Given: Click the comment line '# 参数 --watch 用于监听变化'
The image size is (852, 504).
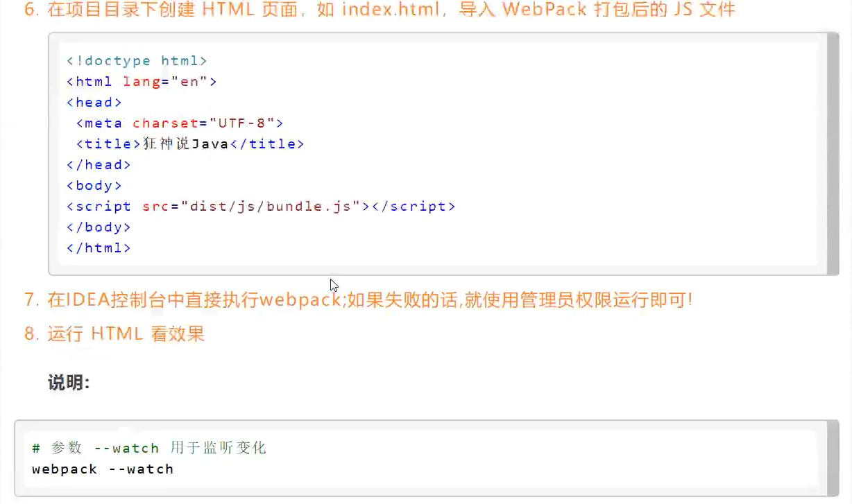Looking at the screenshot, I should [149, 449].
